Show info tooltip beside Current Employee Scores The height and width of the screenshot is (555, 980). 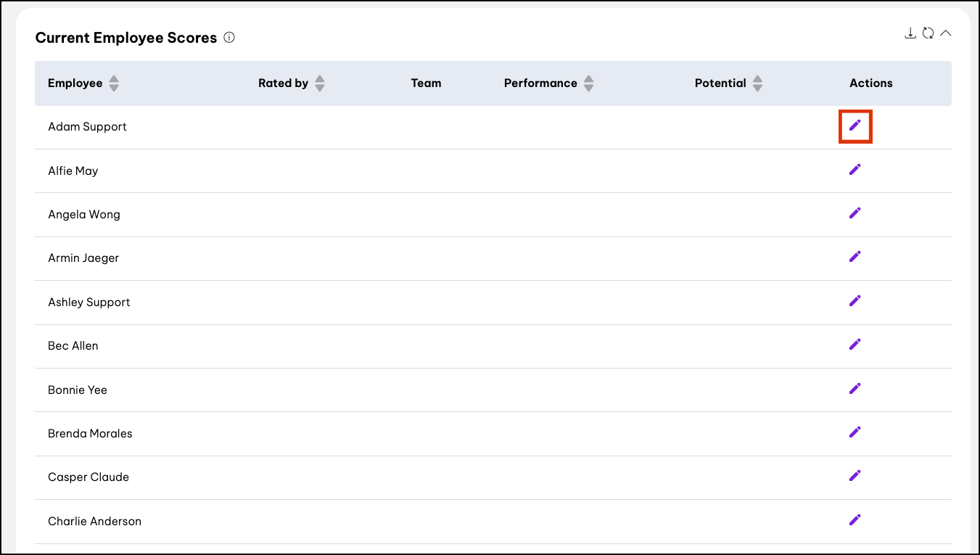(x=229, y=38)
